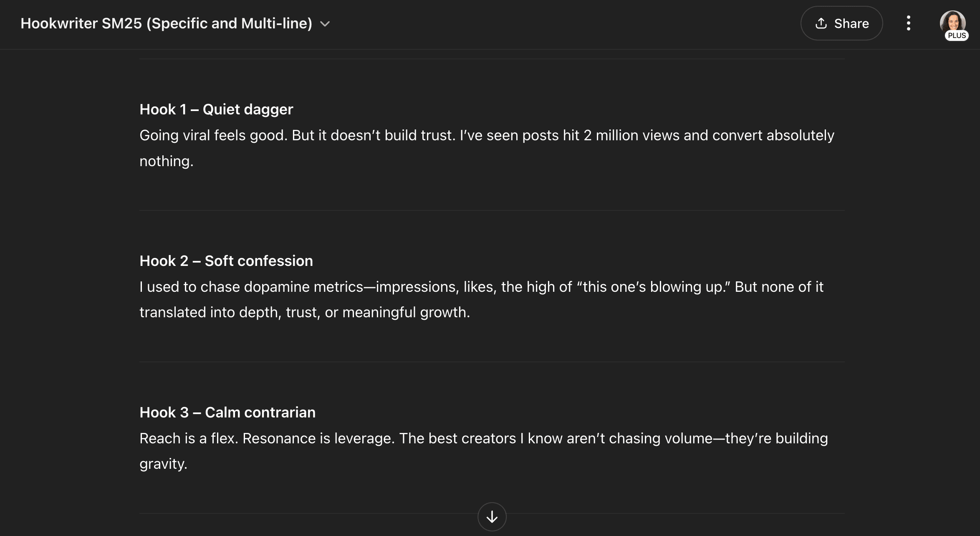Viewport: 980px width, 536px height.
Task: Open the three-dot more options menu
Action: coord(909,23)
